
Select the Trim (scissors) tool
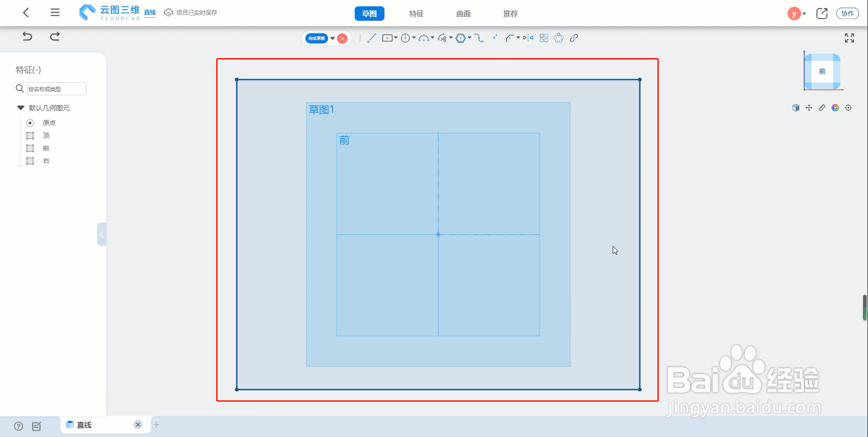[442, 38]
